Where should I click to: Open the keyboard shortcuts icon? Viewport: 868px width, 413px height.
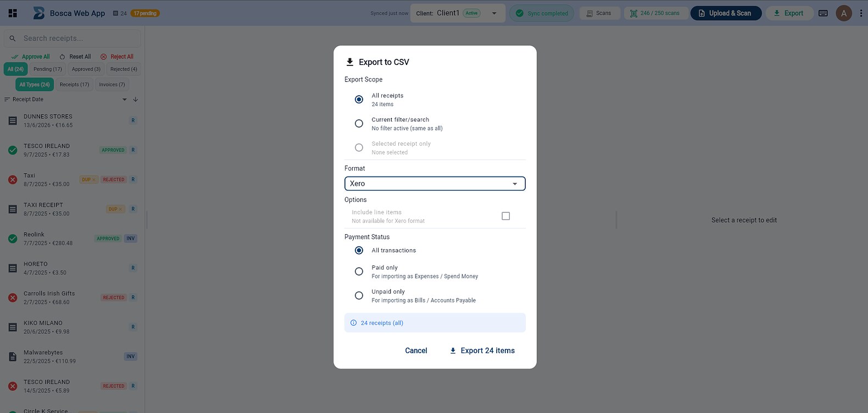click(823, 13)
